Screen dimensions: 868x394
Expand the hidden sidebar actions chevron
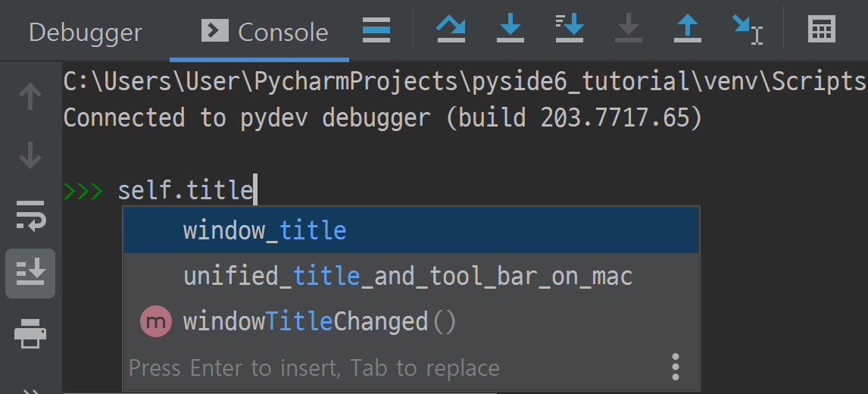30,390
